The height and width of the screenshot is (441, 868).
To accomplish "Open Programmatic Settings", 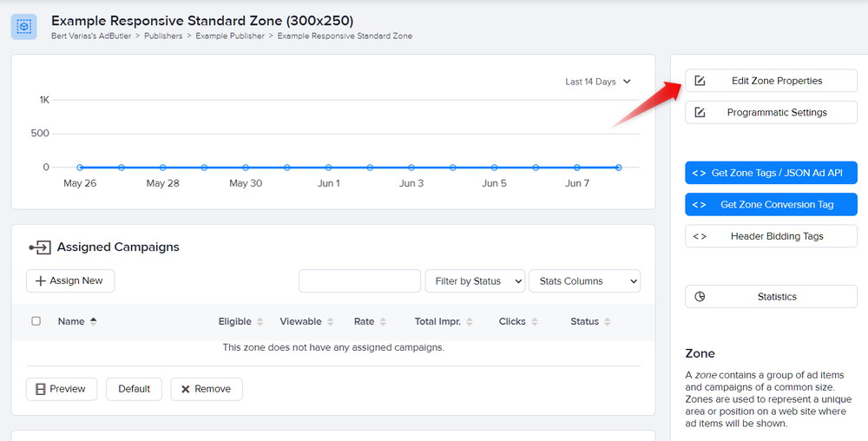I will tap(771, 112).
